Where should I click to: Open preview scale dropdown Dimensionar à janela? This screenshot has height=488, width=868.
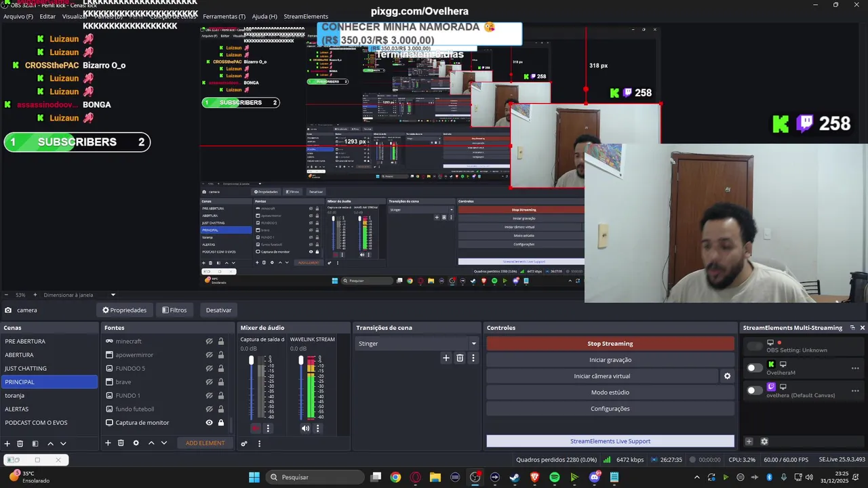[x=79, y=295]
